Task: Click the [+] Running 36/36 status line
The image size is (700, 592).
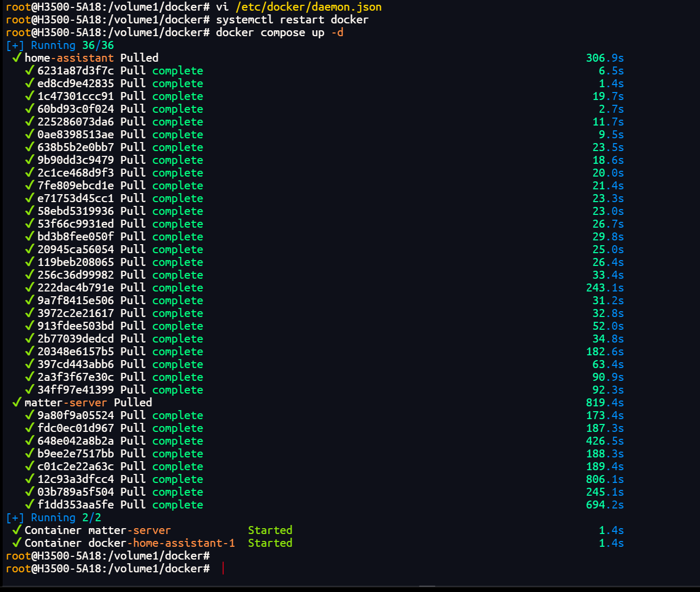Action: pyautogui.click(x=60, y=45)
